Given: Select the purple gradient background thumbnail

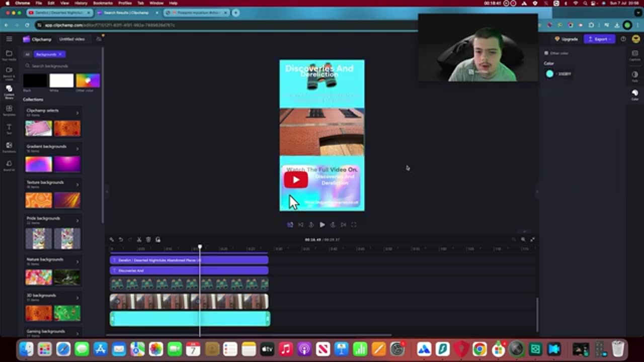Looking at the screenshot, I should pyautogui.click(x=67, y=164).
